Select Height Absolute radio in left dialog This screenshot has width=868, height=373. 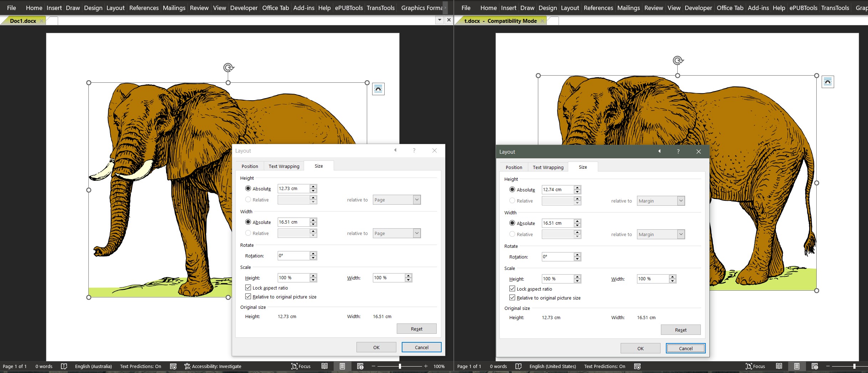248,188
